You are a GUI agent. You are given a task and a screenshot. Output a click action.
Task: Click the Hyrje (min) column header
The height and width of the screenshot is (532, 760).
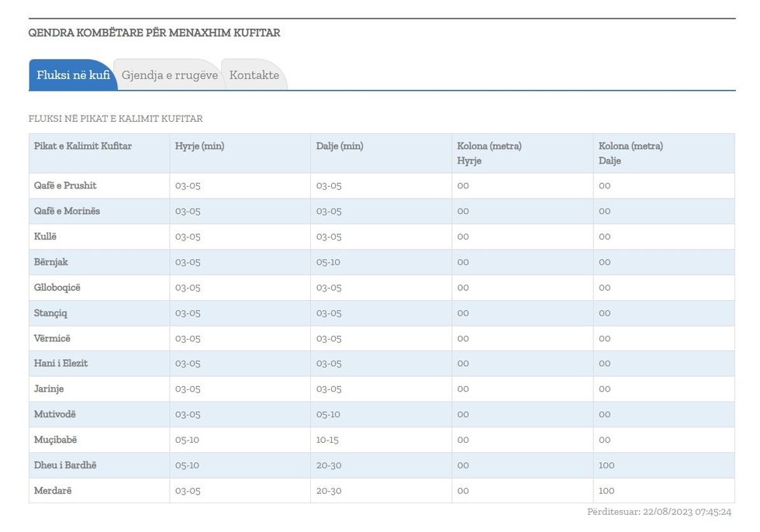(199, 146)
